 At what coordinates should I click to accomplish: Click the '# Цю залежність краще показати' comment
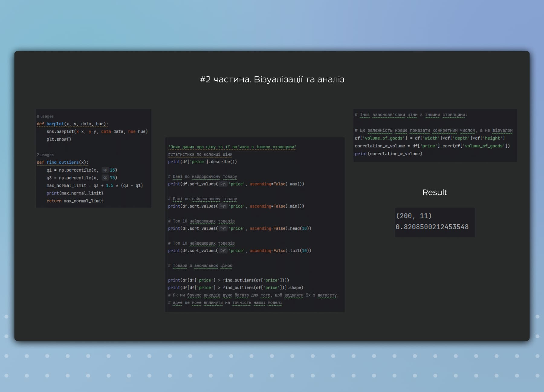[x=434, y=130]
